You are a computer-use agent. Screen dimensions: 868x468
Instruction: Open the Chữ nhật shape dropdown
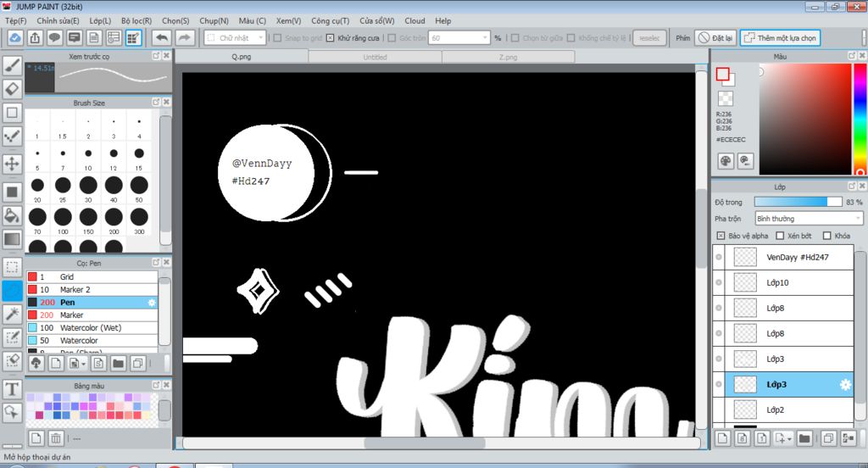pos(236,38)
